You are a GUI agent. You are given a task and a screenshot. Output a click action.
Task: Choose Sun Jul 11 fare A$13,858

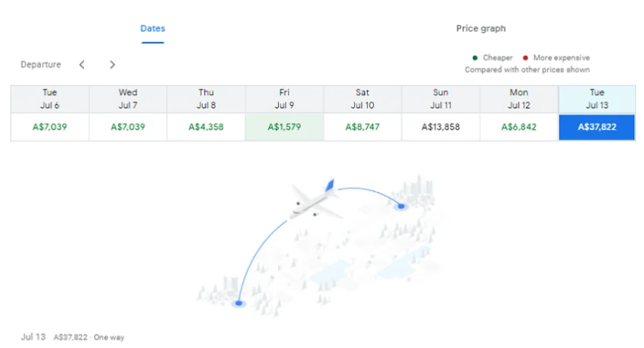440,127
